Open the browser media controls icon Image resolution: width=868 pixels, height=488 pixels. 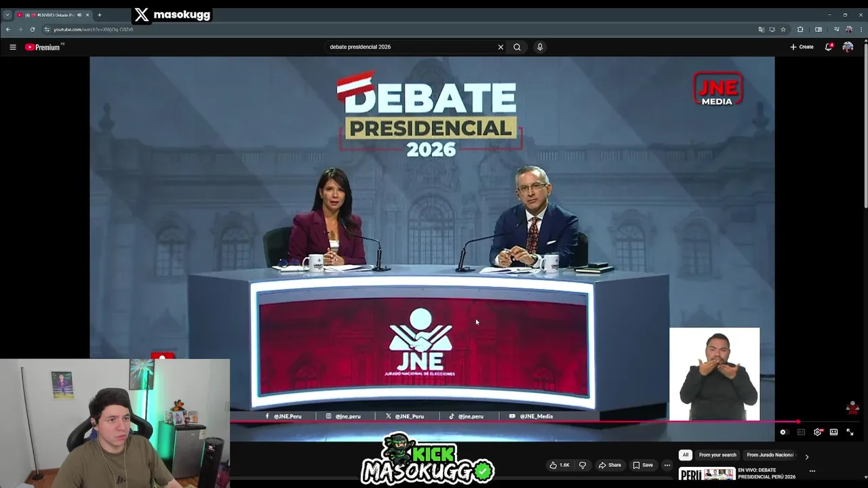coord(836,29)
